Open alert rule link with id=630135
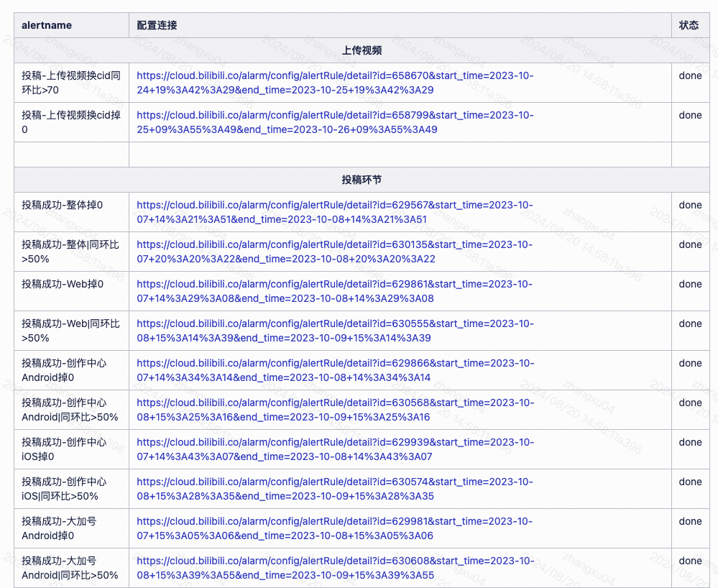The height and width of the screenshot is (588, 718). (x=335, y=252)
